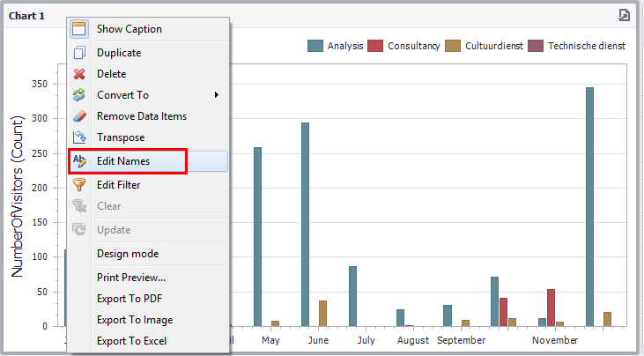Click the Edit Names pencil icon
The width and height of the screenshot is (644, 356).
[79, 161]
